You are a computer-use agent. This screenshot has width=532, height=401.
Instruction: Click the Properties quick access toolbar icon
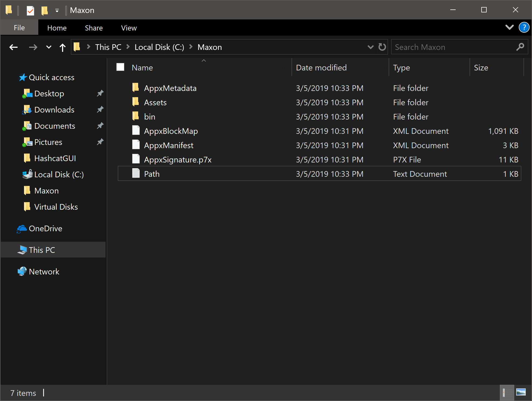pos(30,11)
